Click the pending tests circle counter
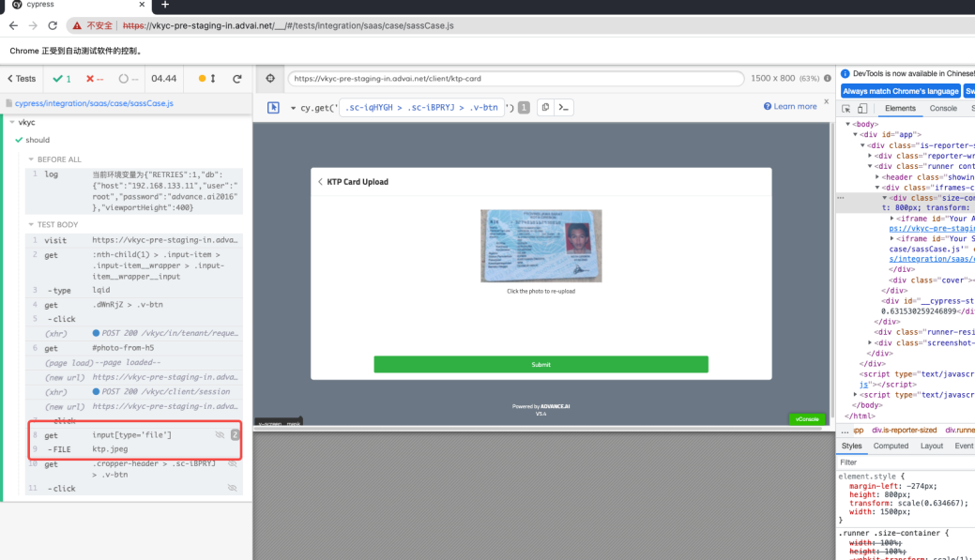This screenshot has height=560, width=975. coord(129,79)
